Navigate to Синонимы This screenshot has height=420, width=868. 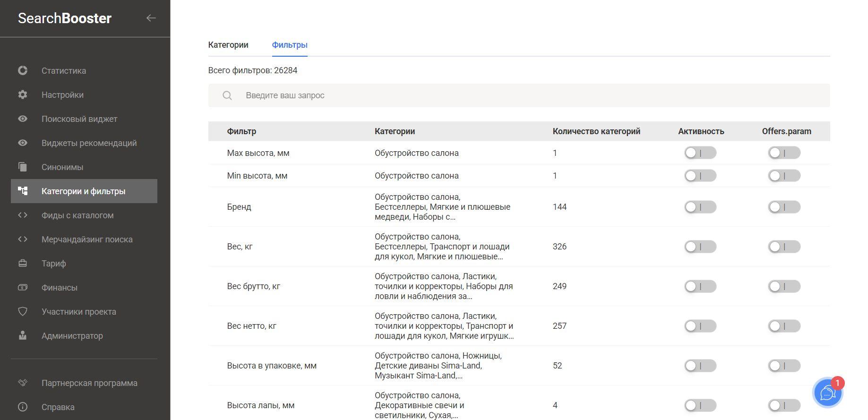(x=62, y=167)
